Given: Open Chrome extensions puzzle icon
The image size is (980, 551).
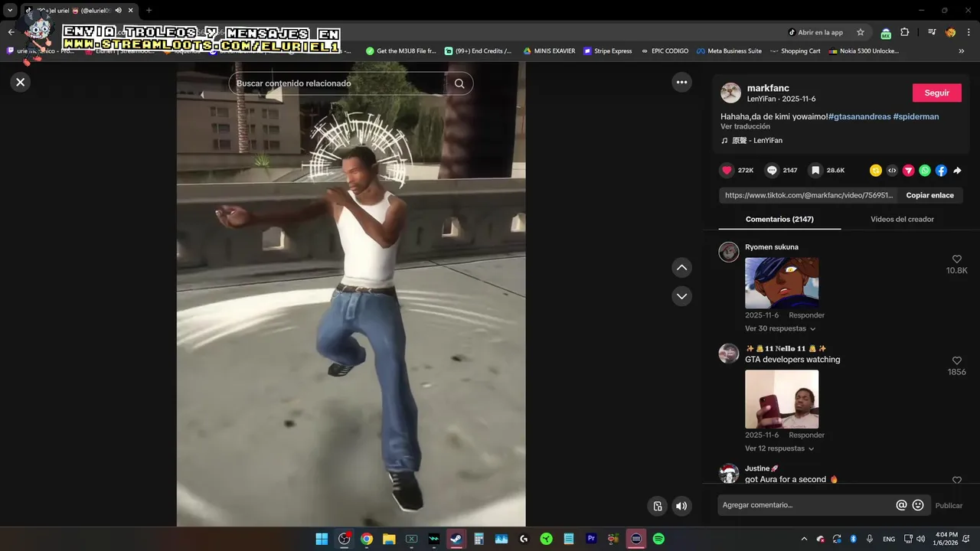Looking at the screenshot, I should (x=904, y=32).
